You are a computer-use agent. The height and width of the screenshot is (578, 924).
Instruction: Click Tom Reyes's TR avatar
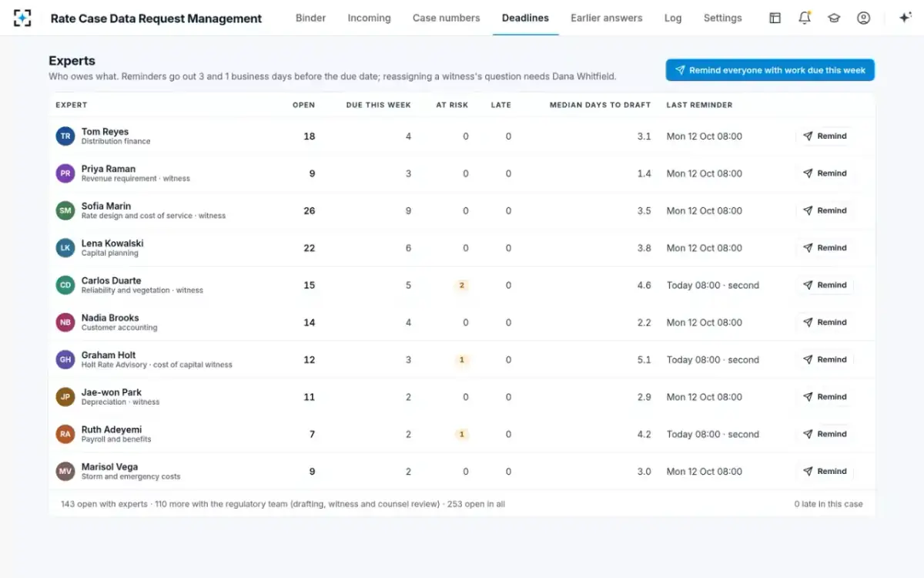tap(65, 136)
